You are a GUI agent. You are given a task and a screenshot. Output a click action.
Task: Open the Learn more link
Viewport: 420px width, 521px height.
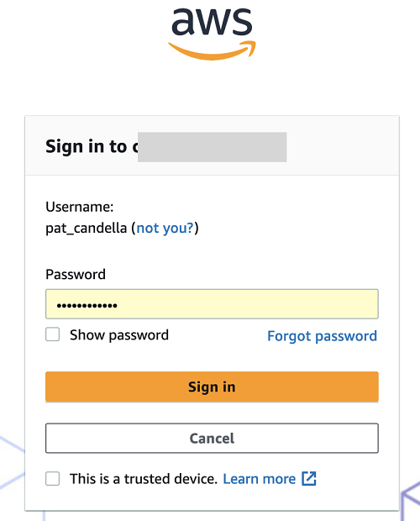(259, 479)
